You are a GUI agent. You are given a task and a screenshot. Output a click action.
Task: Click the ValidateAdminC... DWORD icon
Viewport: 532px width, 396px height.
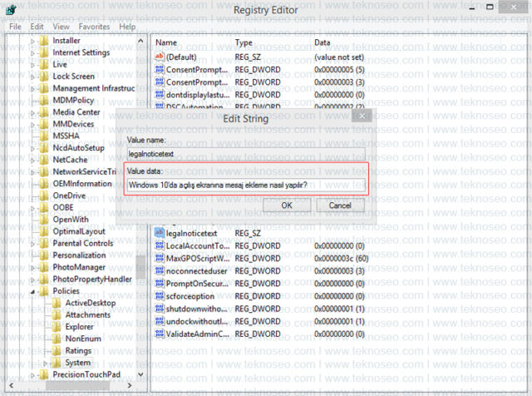(159, 334)
